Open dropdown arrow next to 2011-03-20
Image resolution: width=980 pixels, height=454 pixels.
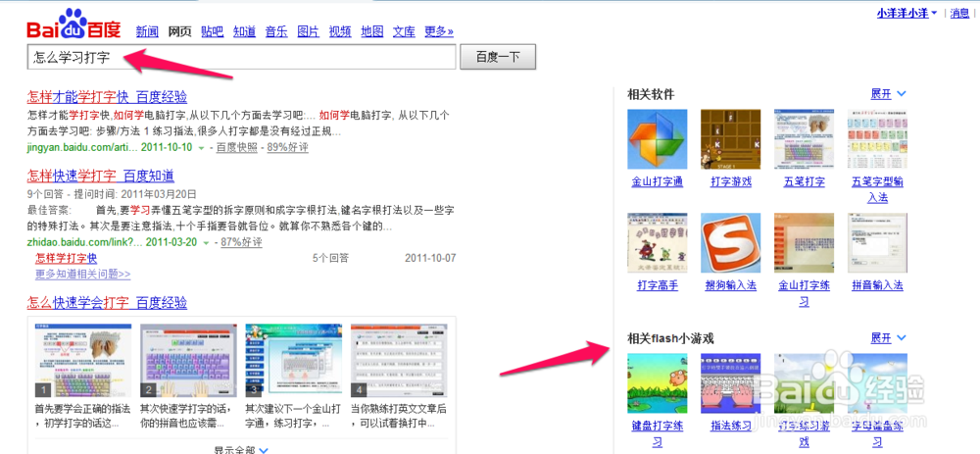tap(206, 242)
